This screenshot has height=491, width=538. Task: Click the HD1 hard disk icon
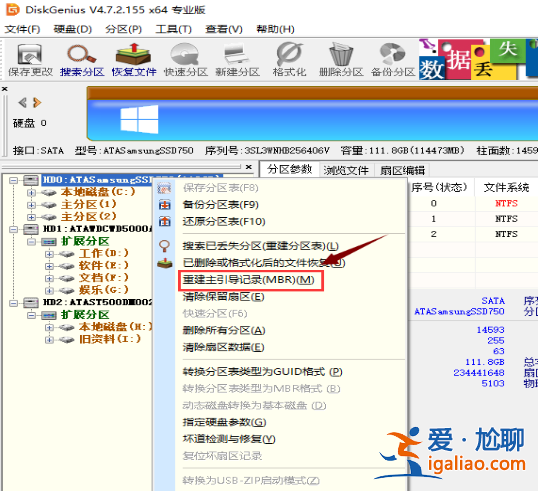point(31,229)
